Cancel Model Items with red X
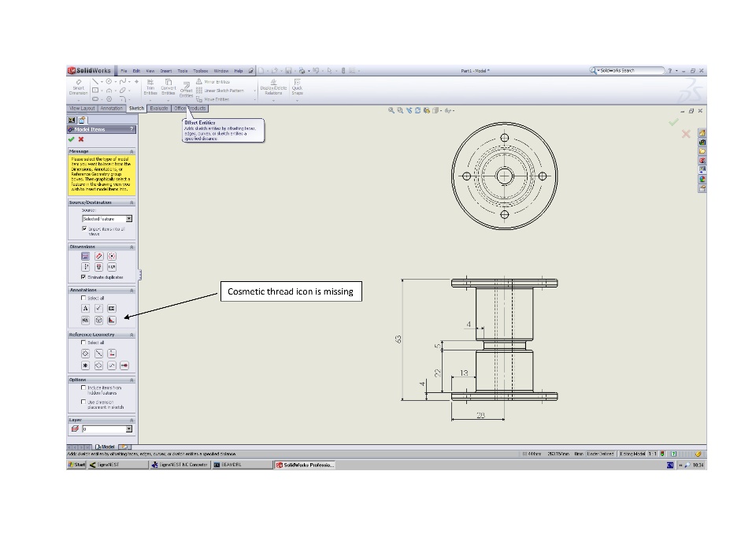Screen dimensions: 756x534 click(81, 139)
